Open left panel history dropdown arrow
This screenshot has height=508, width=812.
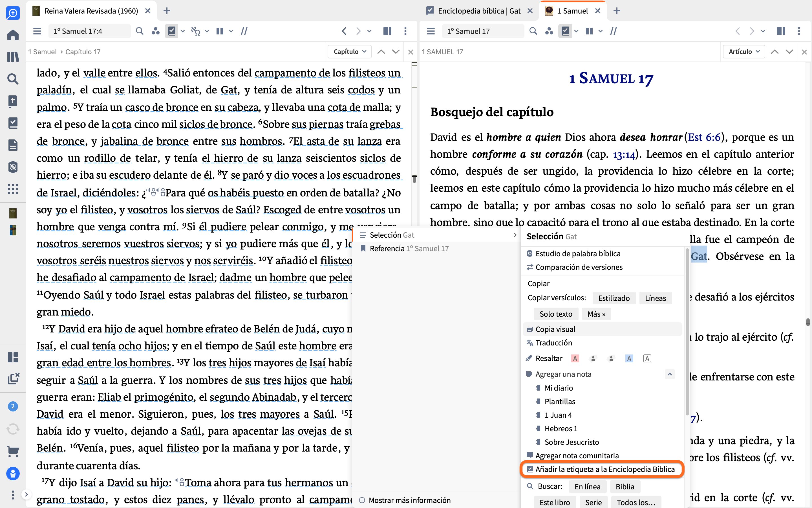pos(369,31)
